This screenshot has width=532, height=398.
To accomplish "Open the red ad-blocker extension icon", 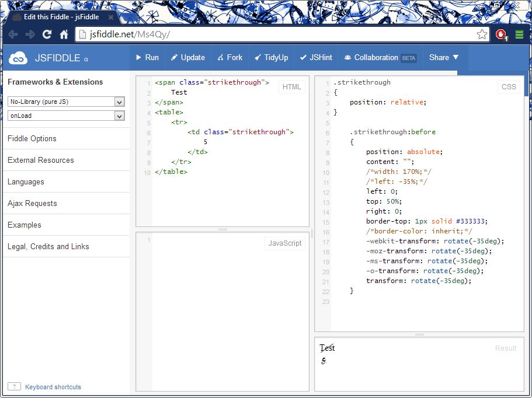I will [x=501, y=34].
